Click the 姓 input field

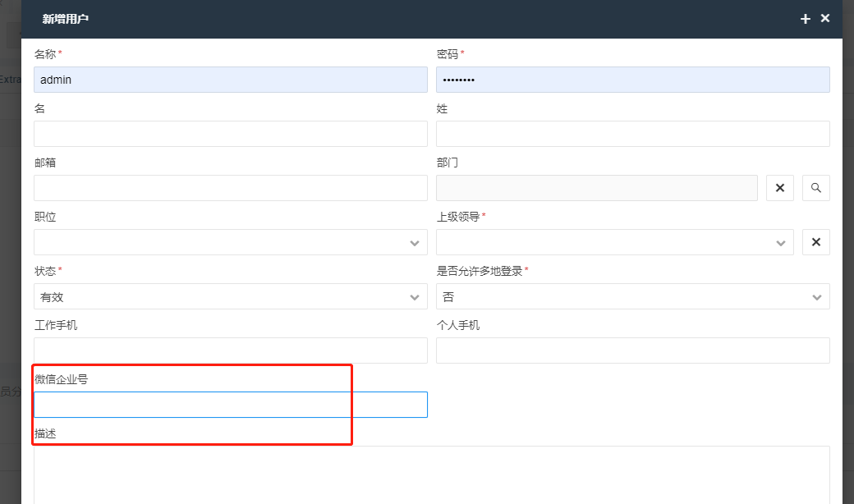(633, 134)
